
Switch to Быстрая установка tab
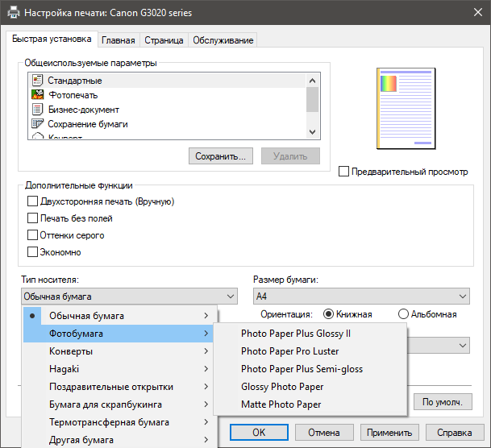(52, 39)
